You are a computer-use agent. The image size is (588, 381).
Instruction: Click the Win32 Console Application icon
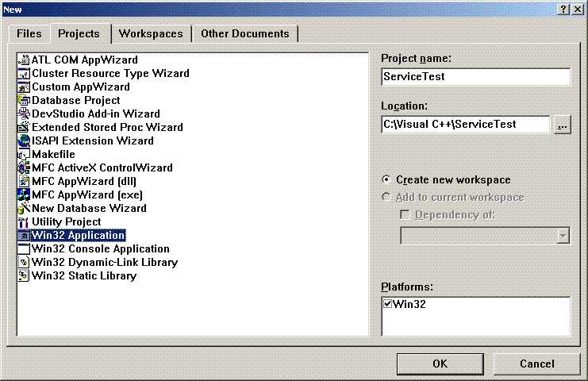(24, 249)
